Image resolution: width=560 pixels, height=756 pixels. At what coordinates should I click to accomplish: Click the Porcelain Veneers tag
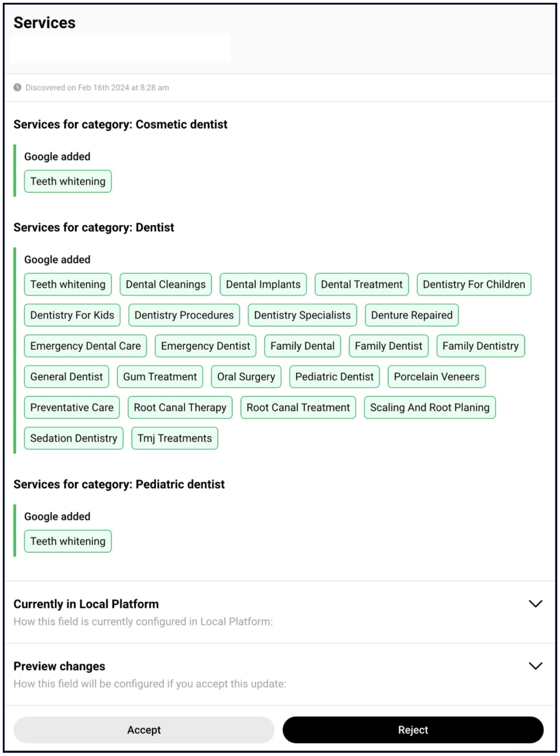(x=436, y=377)
